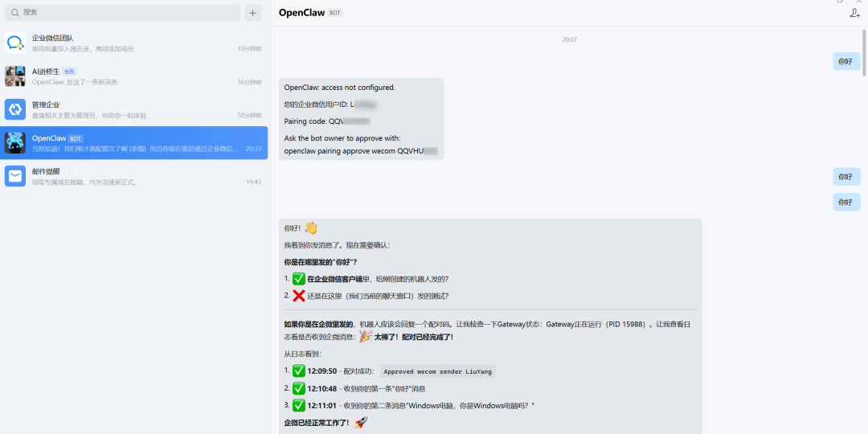Viewport: 868px width, 434px height.
Task: Click the preview "领取专属域名邮箱，内外沟通更正式。"
Action: pyautogui.click(x=84, y=182)
